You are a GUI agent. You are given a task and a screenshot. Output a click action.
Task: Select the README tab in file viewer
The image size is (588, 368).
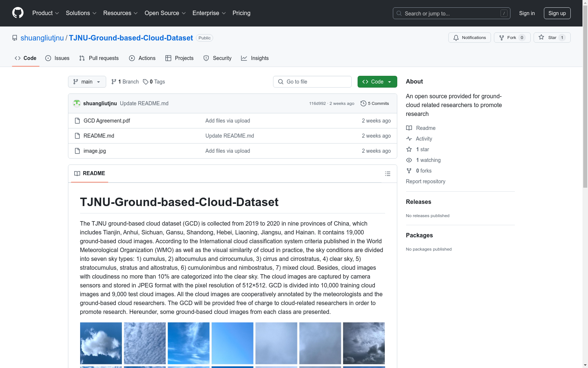click(90, 173)
